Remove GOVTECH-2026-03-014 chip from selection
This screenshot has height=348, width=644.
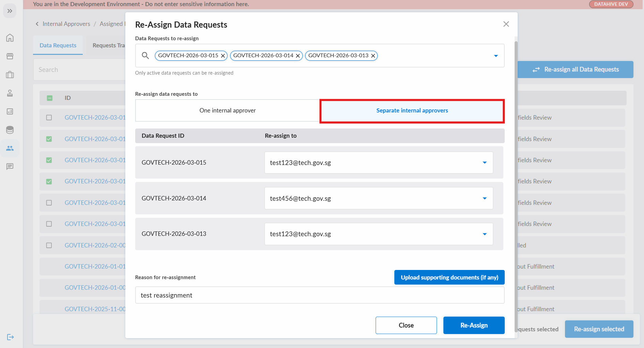pyautogui.click(x=298, y=56)
